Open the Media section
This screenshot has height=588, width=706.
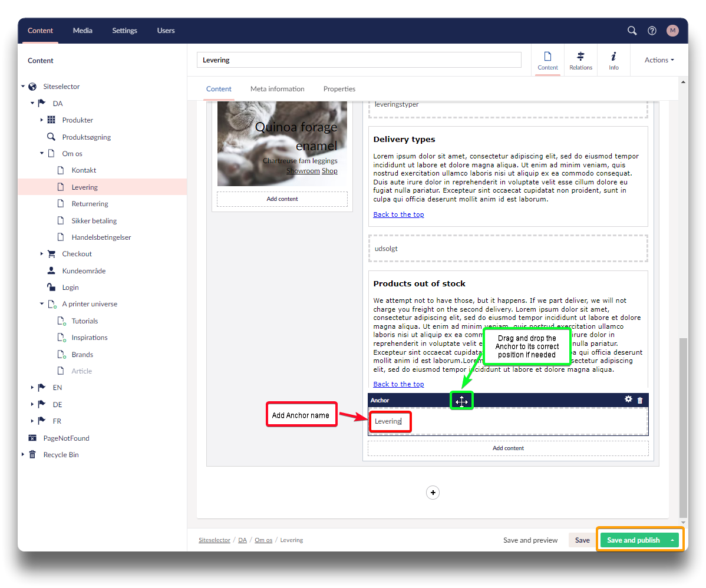pos(83,31)
